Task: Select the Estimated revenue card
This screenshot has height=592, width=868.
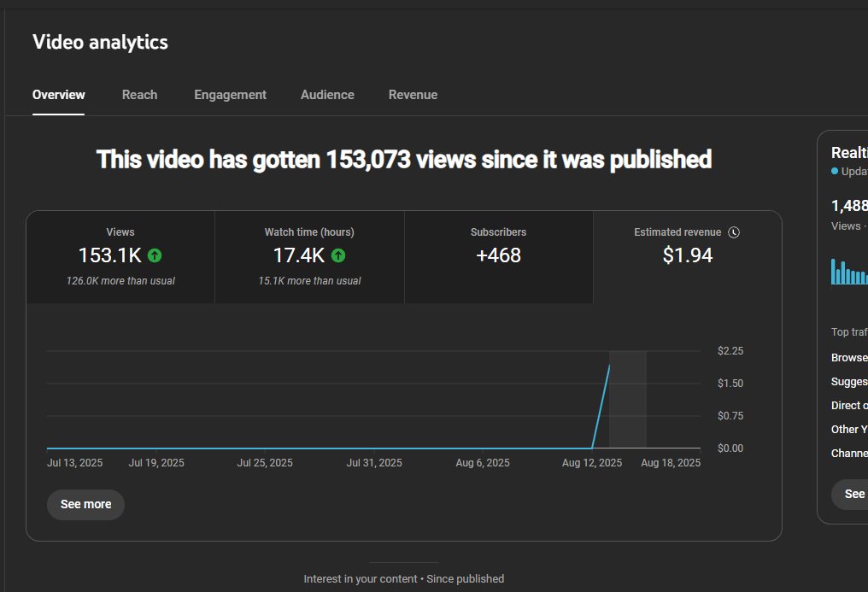Action: point(687,257)
